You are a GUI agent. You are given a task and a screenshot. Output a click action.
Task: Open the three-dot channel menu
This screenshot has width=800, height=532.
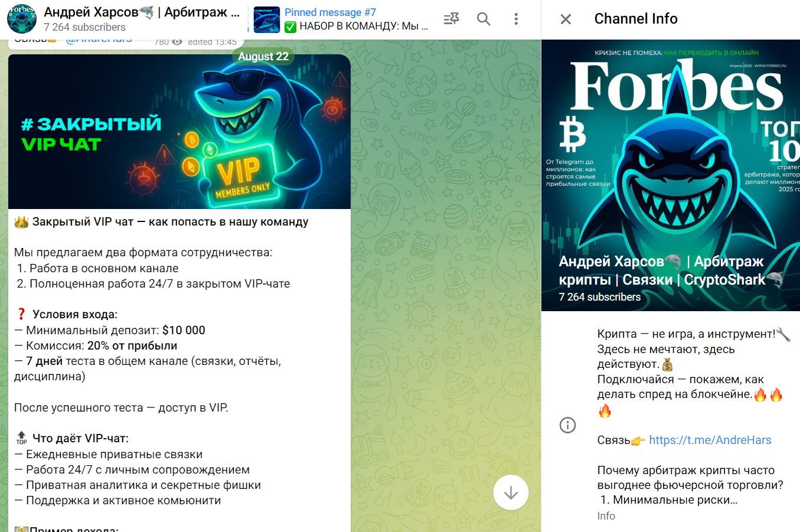point(516,19)
